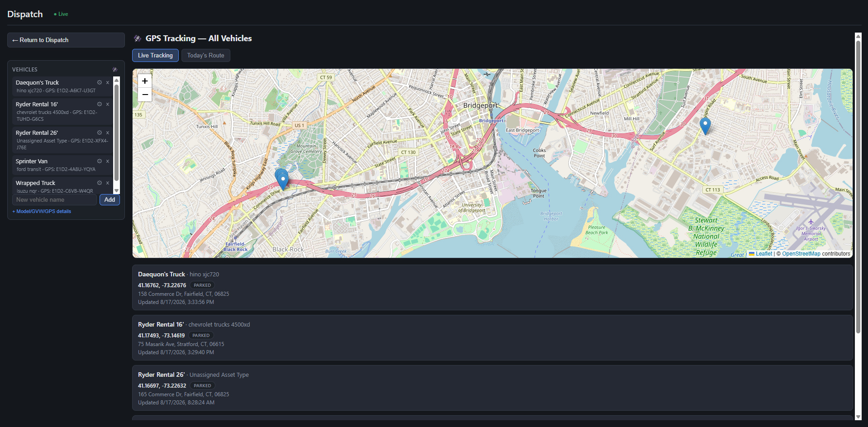Select the map pin near Stratford
868x427 pixels.
point(705,126)
